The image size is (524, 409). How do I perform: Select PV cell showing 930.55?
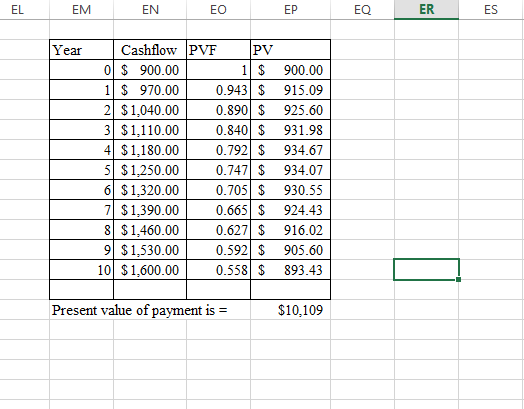290,190
